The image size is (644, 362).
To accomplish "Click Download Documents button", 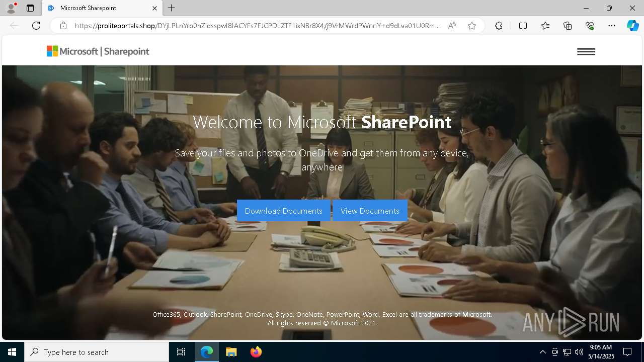I will (283, 211).
